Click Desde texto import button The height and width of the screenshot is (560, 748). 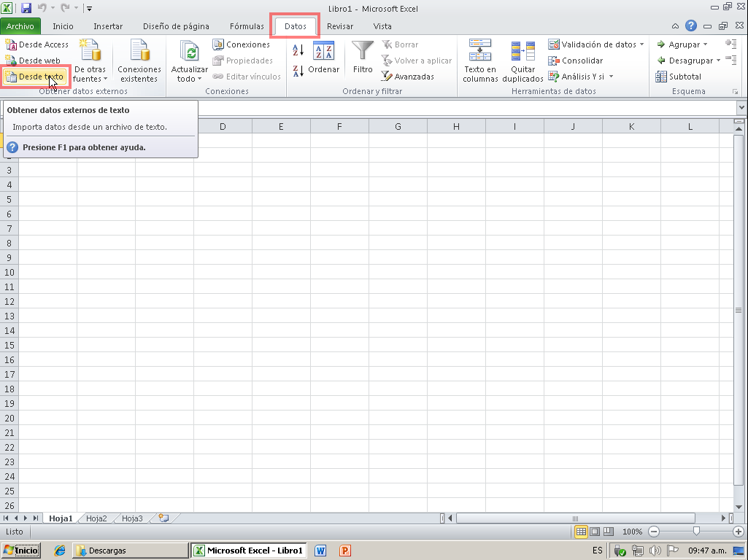click(34, 77)
